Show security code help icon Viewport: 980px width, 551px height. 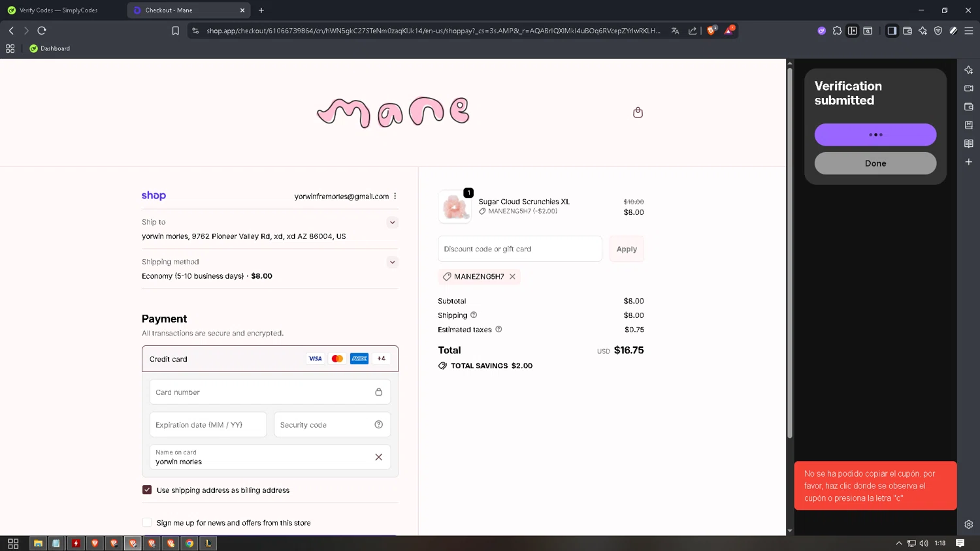tap(378, 424)
